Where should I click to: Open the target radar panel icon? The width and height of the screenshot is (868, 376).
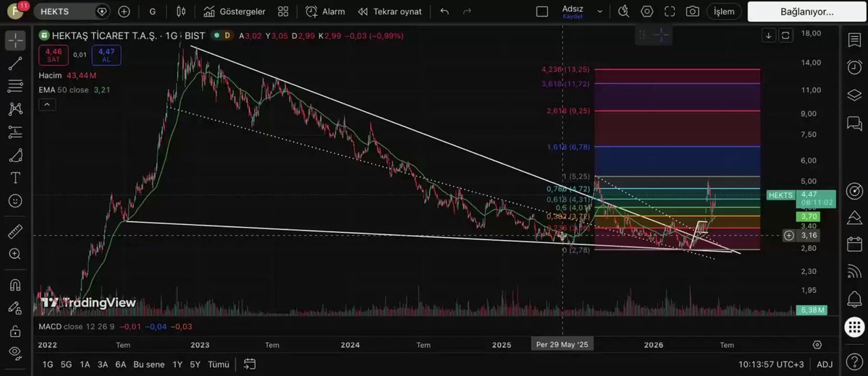coord(854,192)
